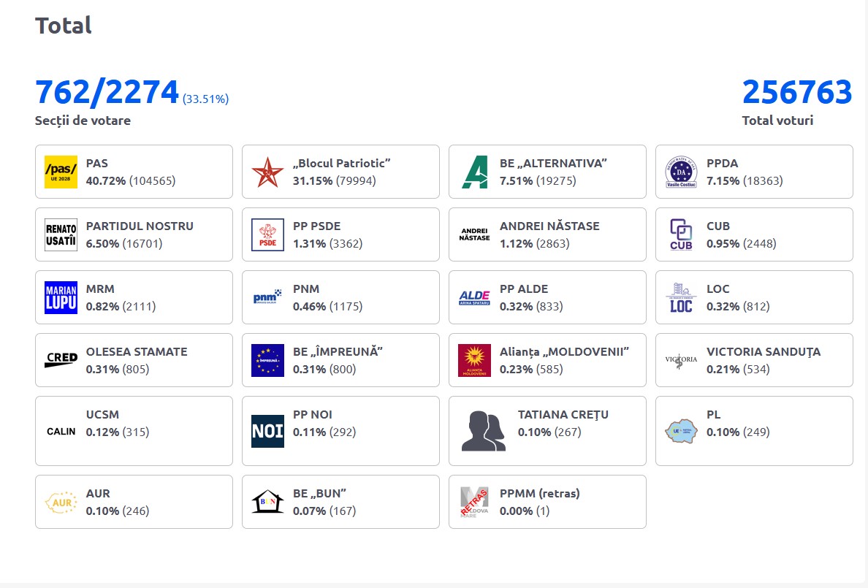Click the CRED logo of Olesea Stamate
Viewport: 868px width, 588px height.
coord(61,360)
